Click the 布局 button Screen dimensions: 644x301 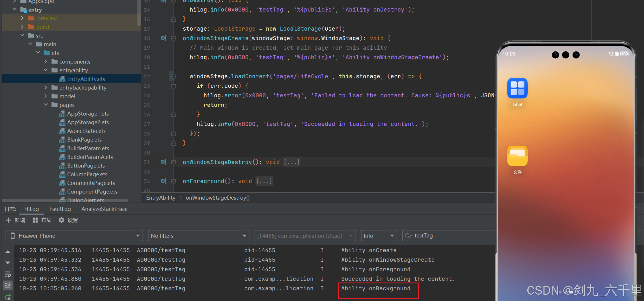click(x=42, y=220)
